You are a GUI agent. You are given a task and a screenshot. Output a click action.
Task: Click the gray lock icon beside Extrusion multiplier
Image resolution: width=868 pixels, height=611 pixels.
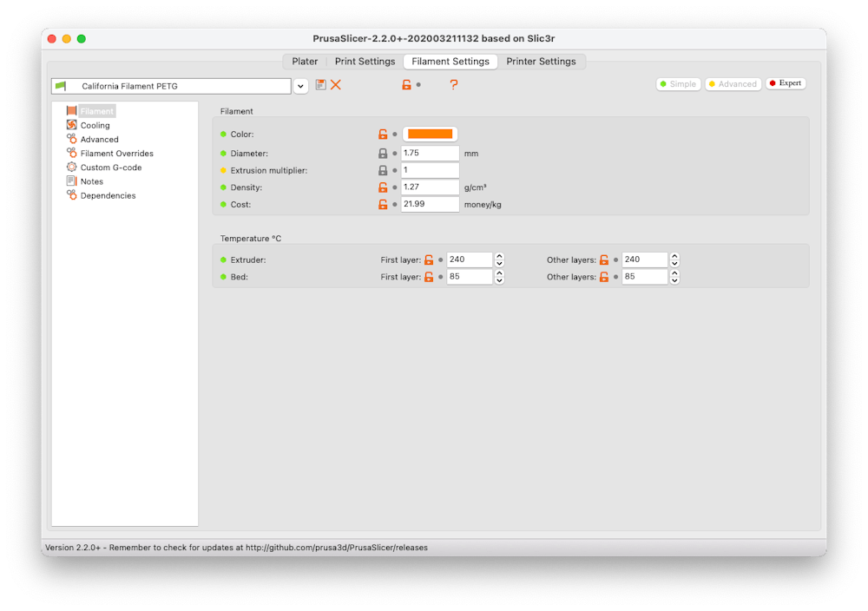383,170
